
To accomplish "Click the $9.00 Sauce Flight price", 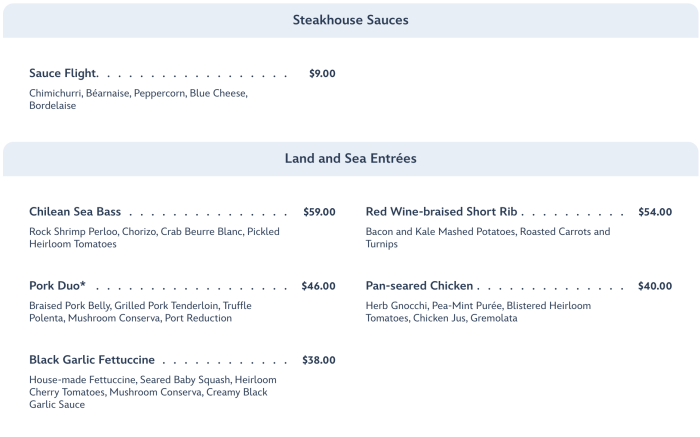I will [x=322, y=74].
